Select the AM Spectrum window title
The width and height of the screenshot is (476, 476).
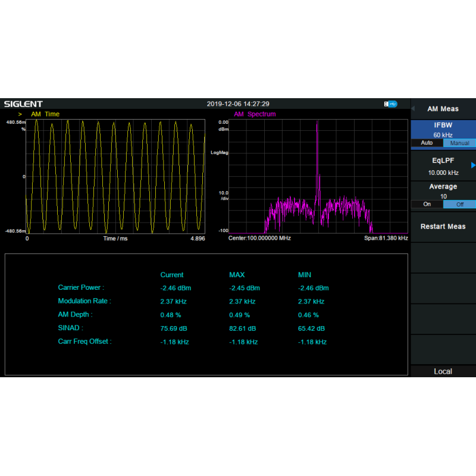[x=255, y=114]
